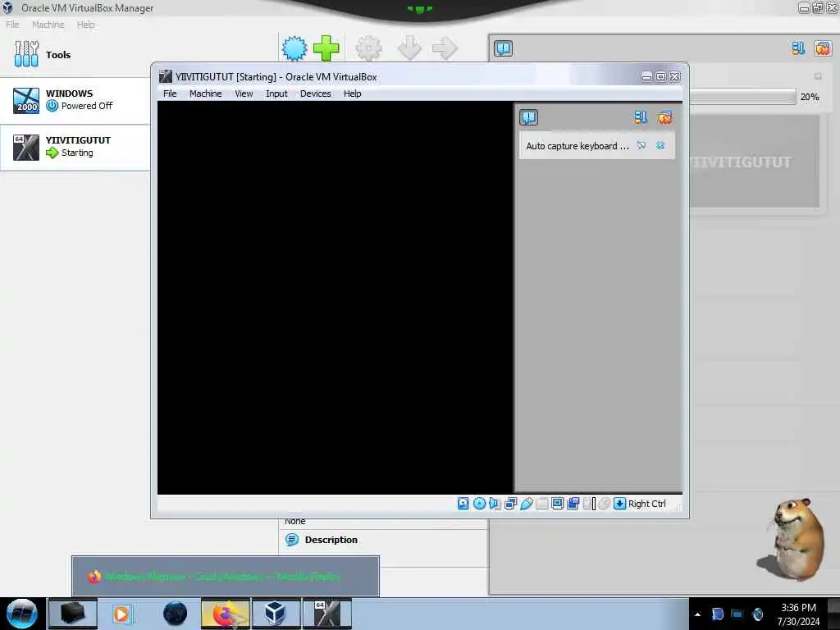This screenshot has height=630, width=840.
Task: Click the Start right-arrow toolbar icon
Action: tap(445, 48)
